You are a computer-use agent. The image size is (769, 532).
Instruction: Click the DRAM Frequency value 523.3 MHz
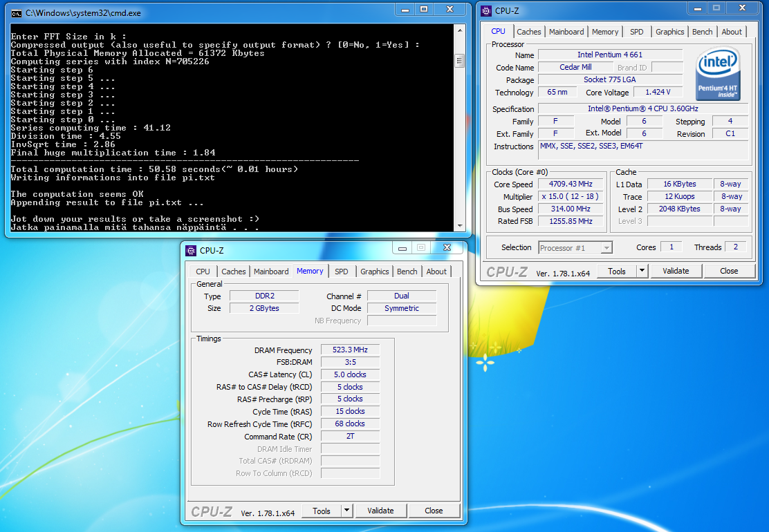(x=350, y=350)
